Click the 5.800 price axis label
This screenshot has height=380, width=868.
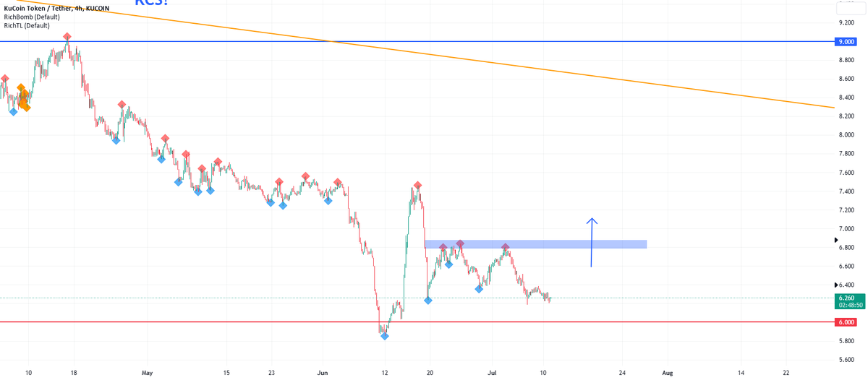tap(846, 341)
